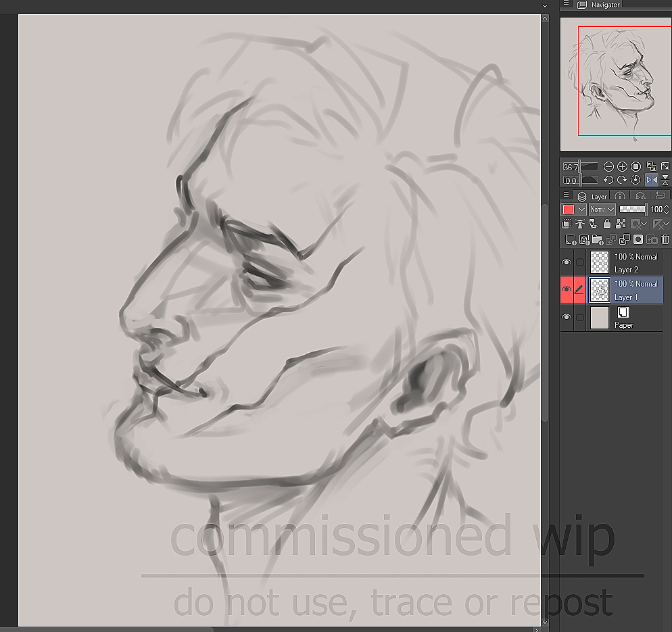Click the New Layer Folder icon
The image size is (672, 632).
tap(598, 239)
